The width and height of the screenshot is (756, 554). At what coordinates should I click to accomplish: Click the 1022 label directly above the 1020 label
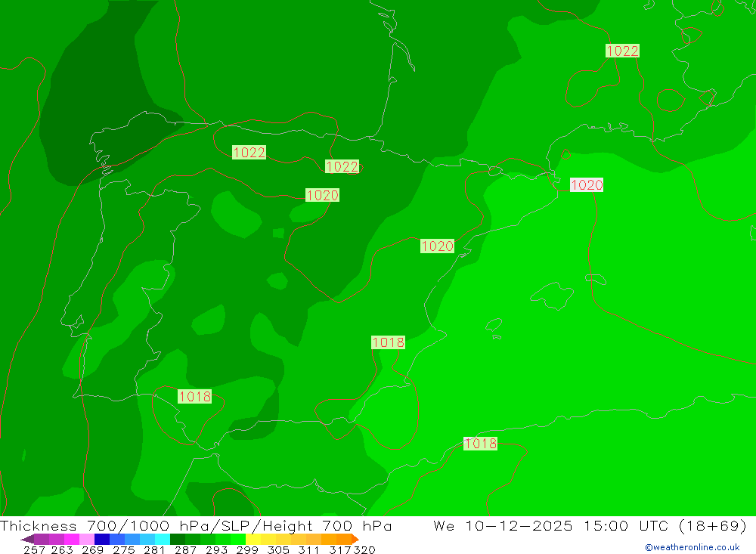[x=342, y=167]
